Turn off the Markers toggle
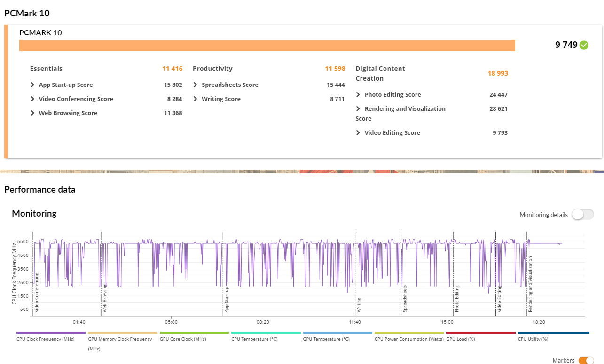The width and height of the screenshot is (604, 364). 586,360
